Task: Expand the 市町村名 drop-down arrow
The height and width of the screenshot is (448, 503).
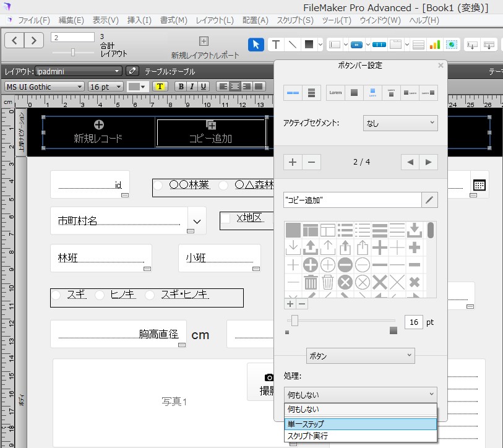Action: point(197,221)
